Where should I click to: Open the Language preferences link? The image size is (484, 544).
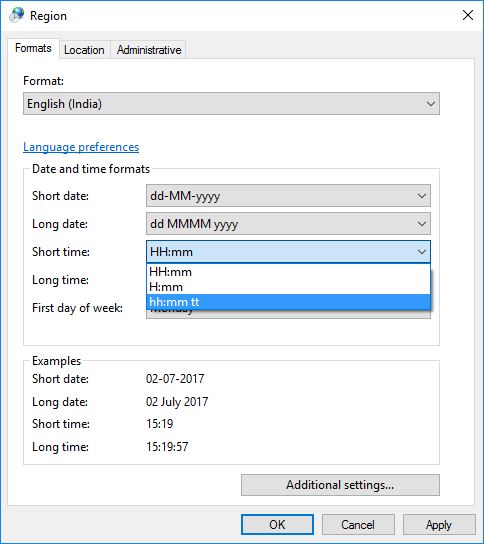point(81,147)
